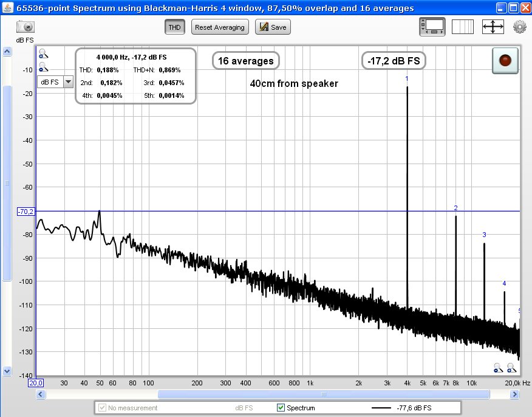Click the Java window title icon

[x=7, y=7]
